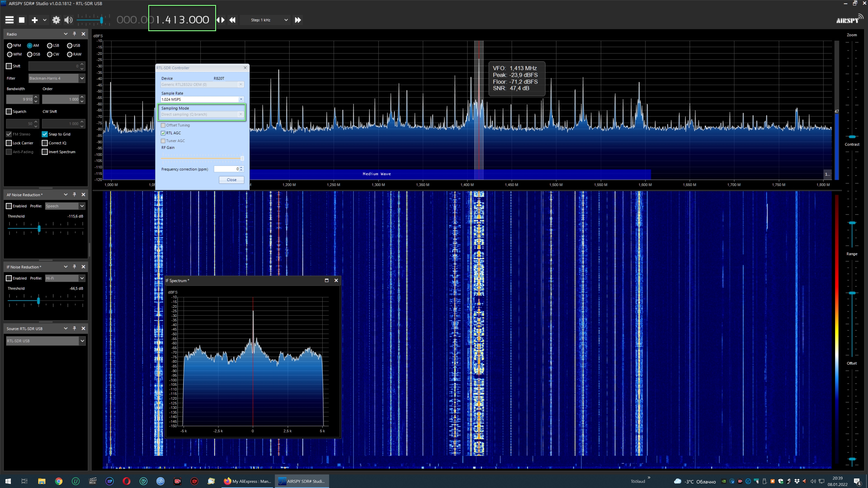Image resolution: width=868 pixels, height=488 pixels.
Task: Open the Speech profile dropdown
Action: click(65, 206)
